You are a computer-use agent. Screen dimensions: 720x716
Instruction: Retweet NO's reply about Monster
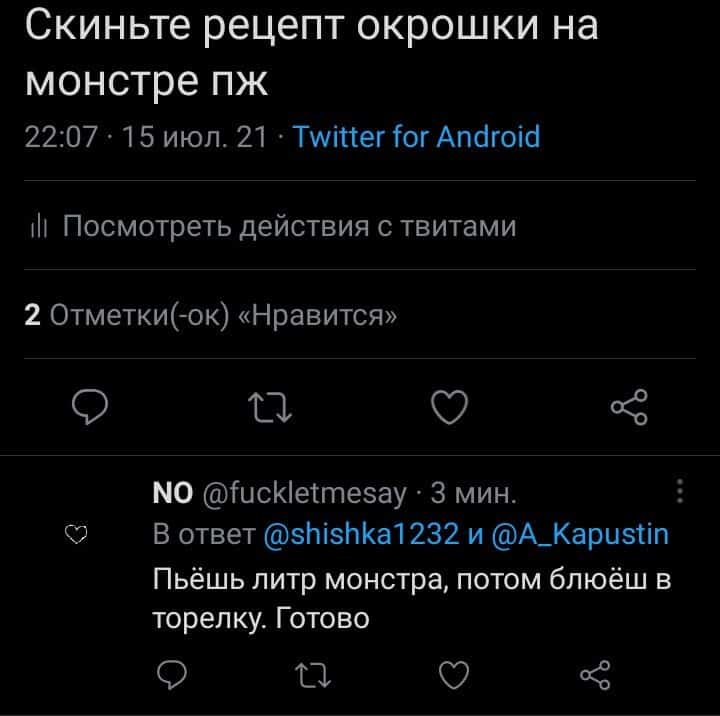tap(313, 675)
